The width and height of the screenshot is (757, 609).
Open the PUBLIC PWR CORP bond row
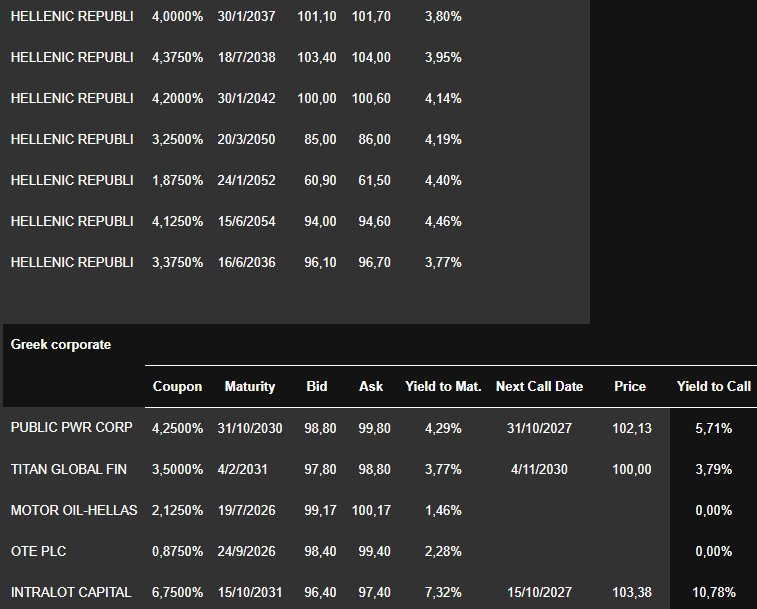pyautogui.click(x=69, y=427)
